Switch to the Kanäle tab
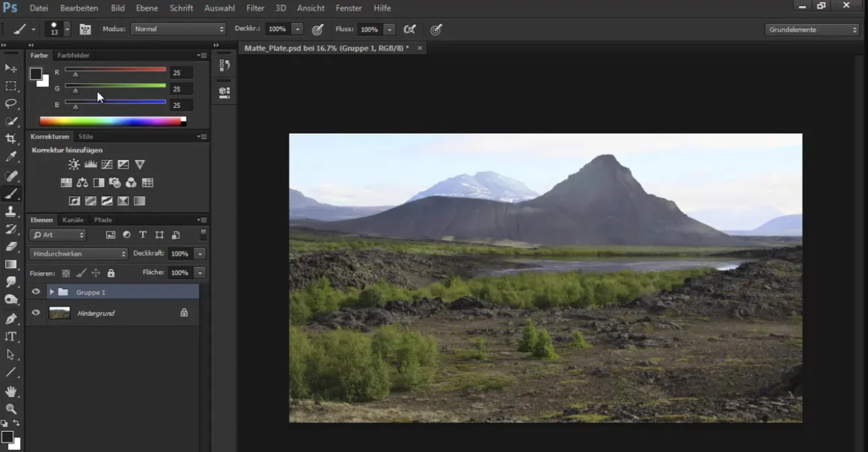The width and height of the screenshot is (868, 452). 73,220
